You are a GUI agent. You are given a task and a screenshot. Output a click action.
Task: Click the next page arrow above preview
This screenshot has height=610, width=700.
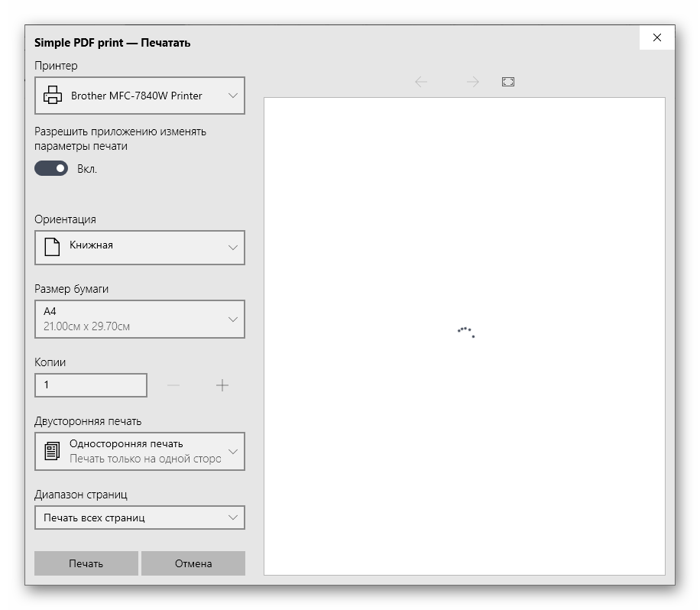tap(473, 82)
